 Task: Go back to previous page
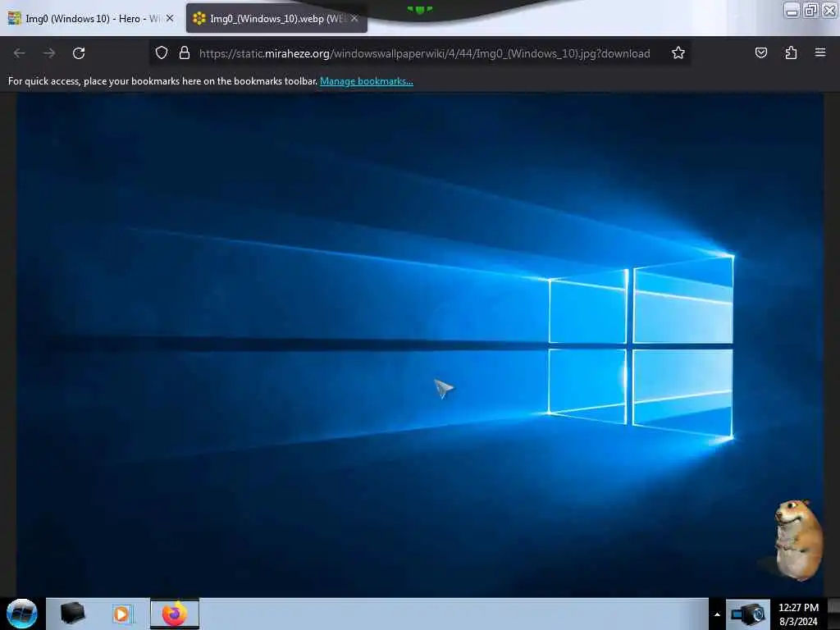20,53
